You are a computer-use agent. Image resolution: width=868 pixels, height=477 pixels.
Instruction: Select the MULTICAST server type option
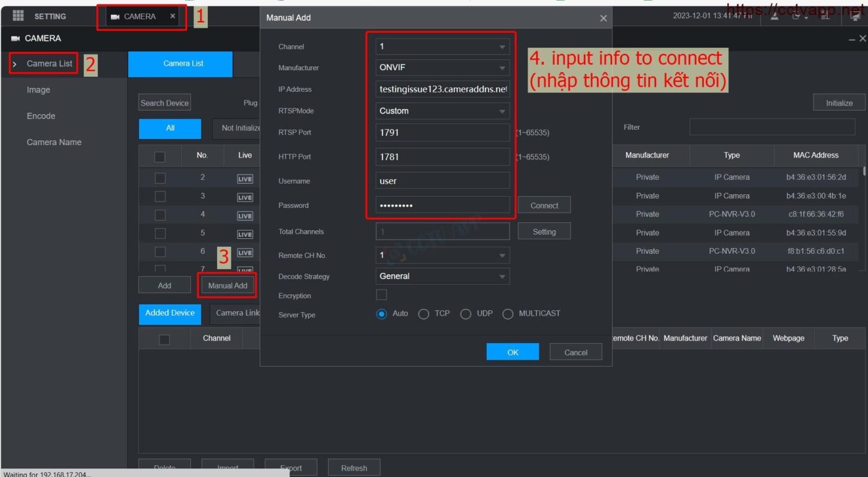[x=508, y=314]
